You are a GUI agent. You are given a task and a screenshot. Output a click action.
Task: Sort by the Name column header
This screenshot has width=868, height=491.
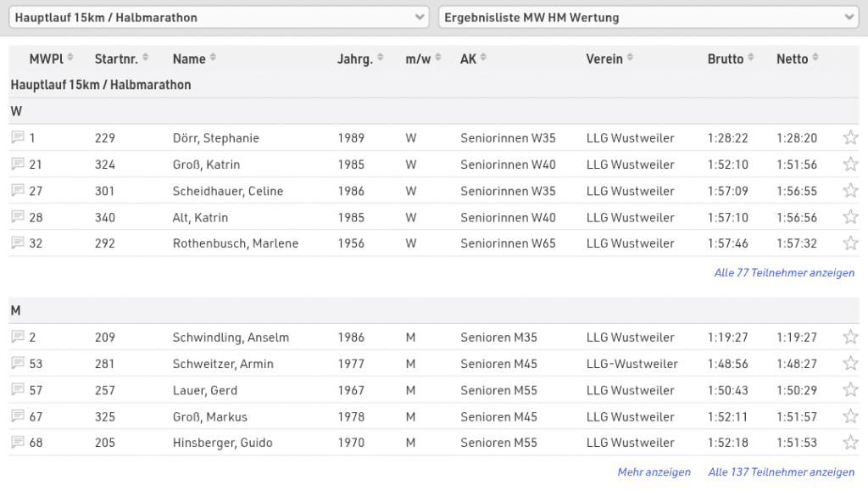(194, 59)
